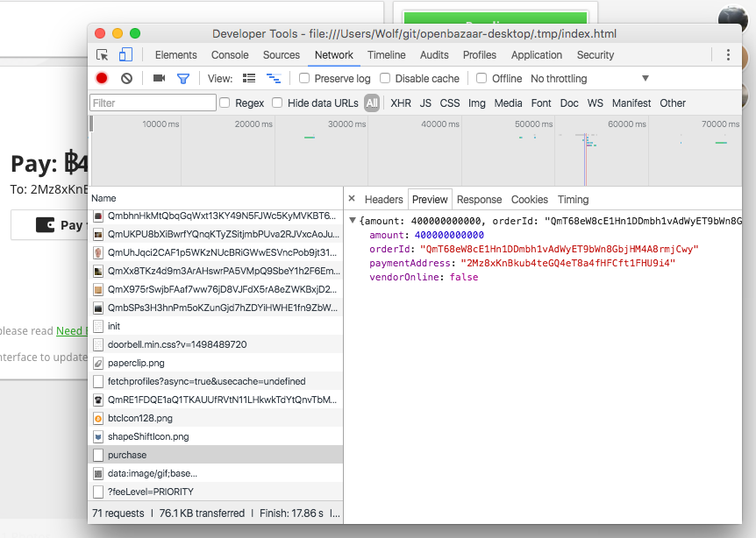The image size is (756, 538).
Task: Filter requests by CSS type
Action: point(450,103)
